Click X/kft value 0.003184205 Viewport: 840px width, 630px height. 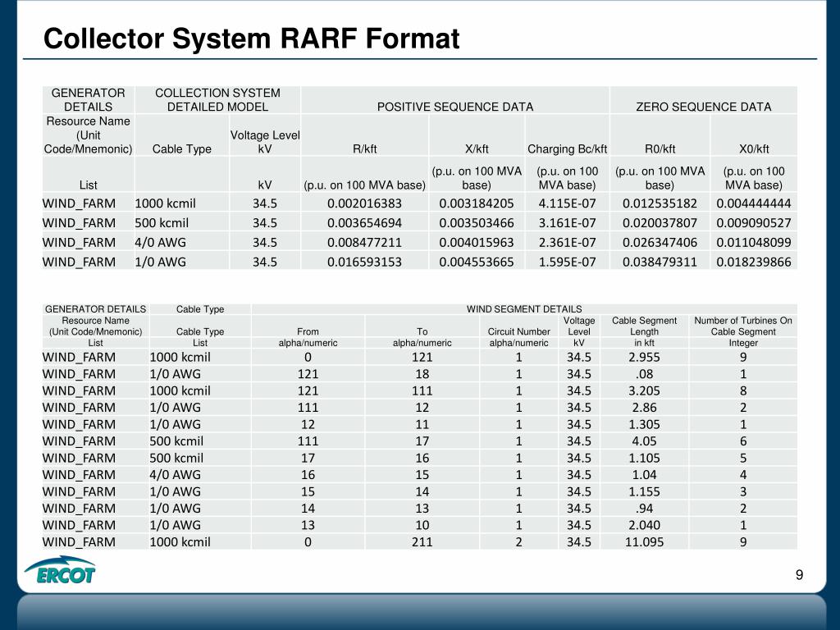click(x=477, y=203)
